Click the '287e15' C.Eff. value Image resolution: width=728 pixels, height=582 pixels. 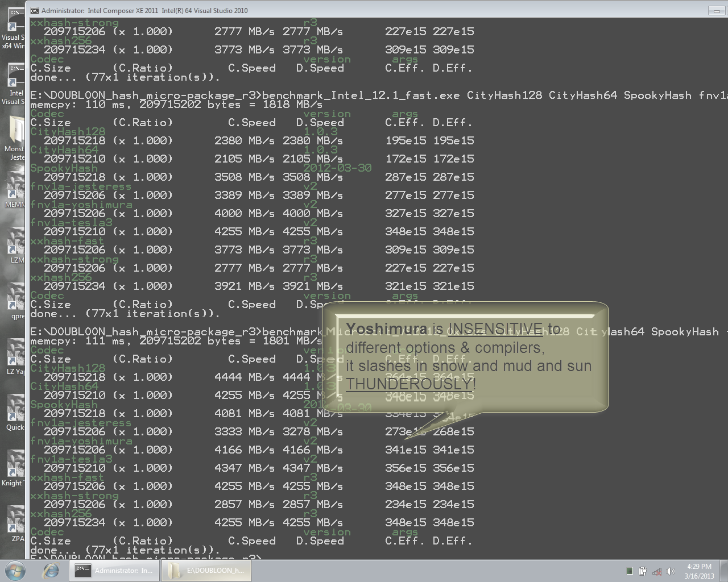click(406, 177)
